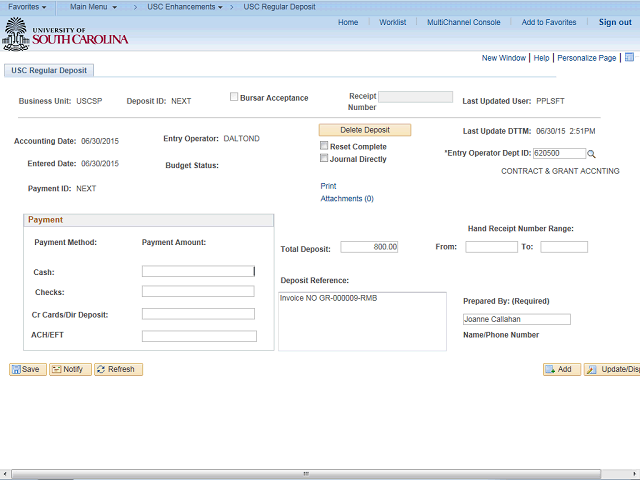Focus the Cash payment amount field

[198, 271]
